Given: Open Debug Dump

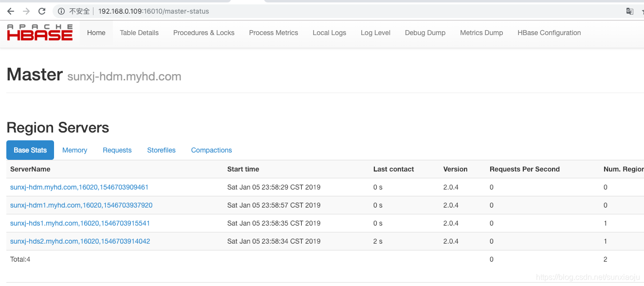Looking at the screenshot, I should pos(425,33).
